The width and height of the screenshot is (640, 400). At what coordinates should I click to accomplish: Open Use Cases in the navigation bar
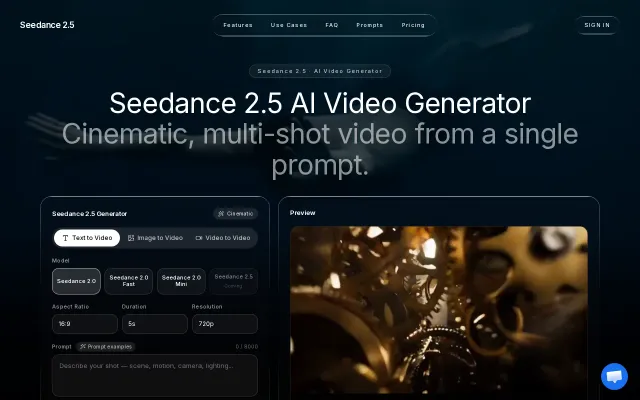click(289, 25)
